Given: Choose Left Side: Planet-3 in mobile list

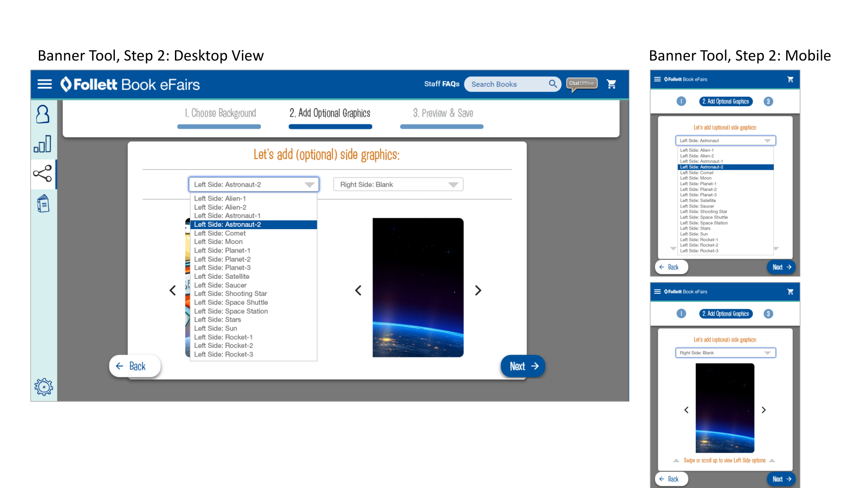Looking at the screenshot, I should coord(726,195).
